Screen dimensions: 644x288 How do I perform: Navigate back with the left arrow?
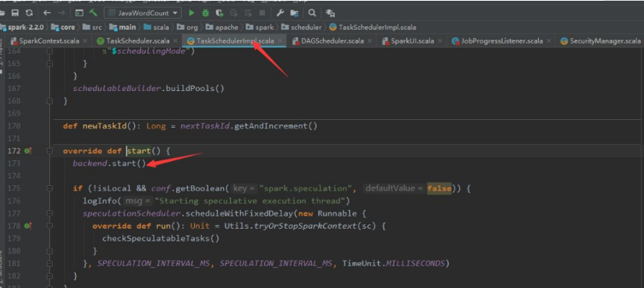coord(47,13)
